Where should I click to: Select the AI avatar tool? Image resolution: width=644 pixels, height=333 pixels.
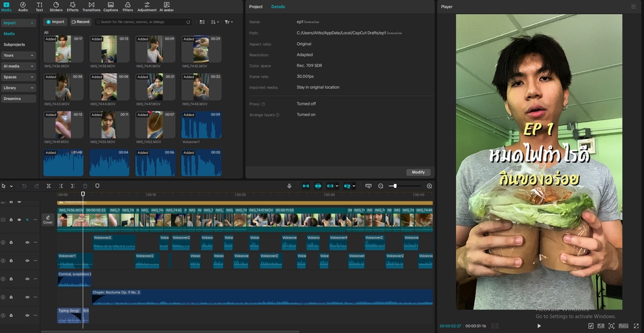click(x=166, y=7)
